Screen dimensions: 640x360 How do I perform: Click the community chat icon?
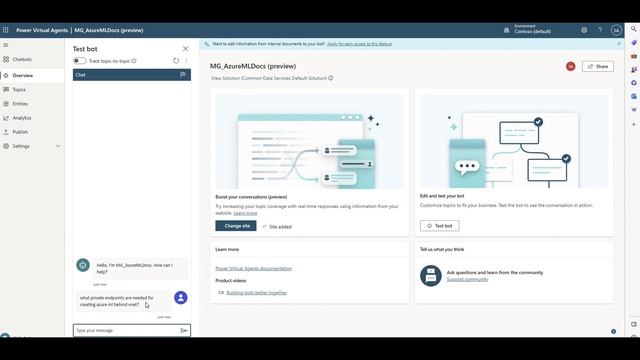(x=431, y=276)
